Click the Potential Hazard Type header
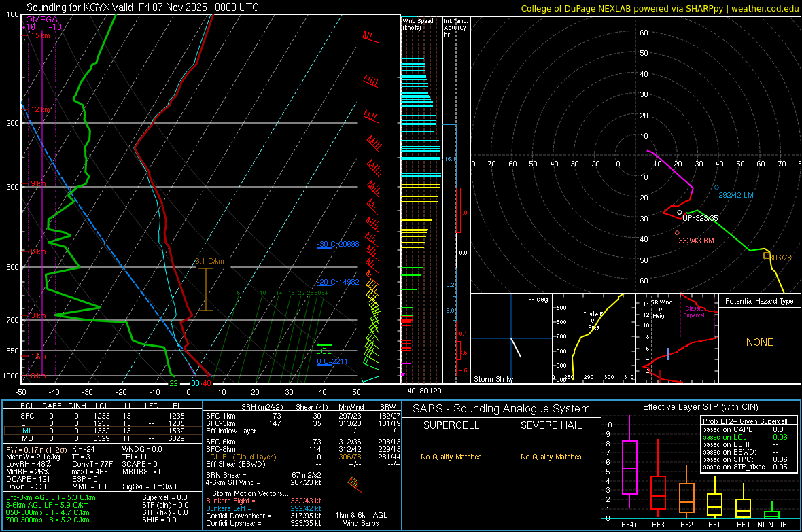The height and width of the screenshot is (532, 802). pyautogui.click(x=759, y=301)
